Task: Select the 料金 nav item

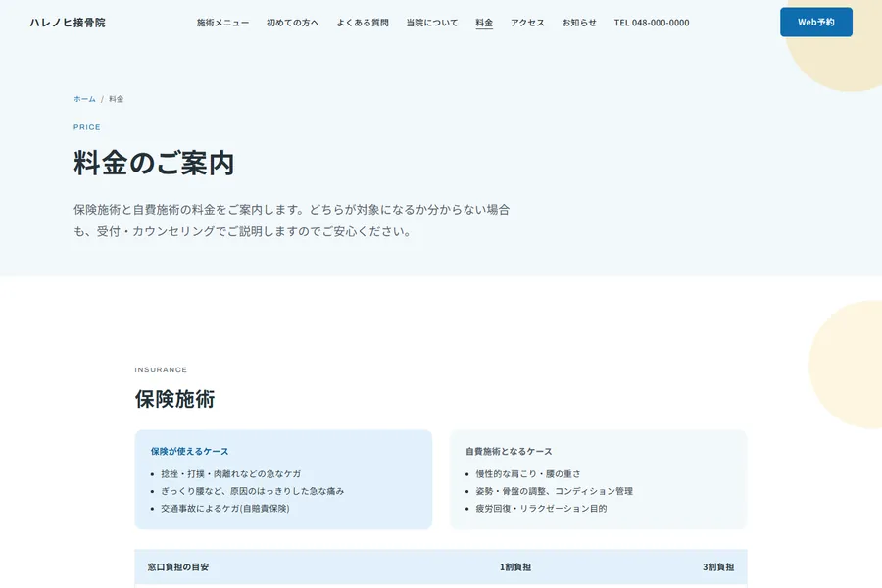Action: point(484,23)
